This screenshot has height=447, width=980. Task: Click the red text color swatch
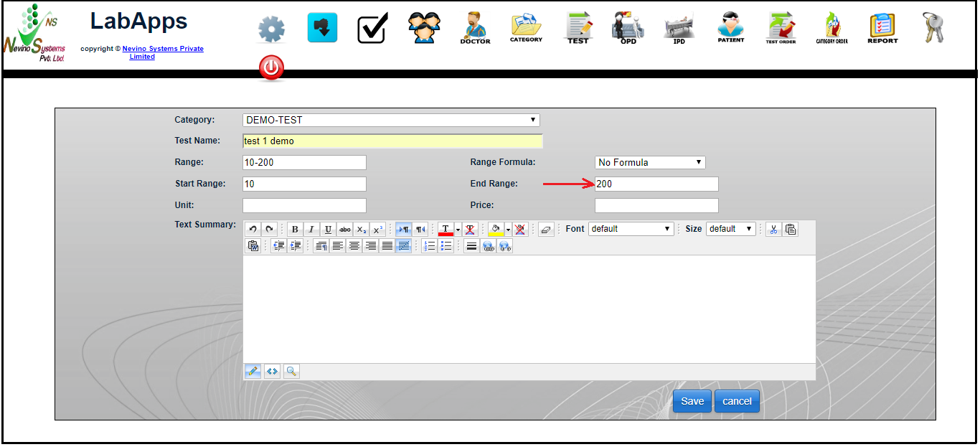446,230
